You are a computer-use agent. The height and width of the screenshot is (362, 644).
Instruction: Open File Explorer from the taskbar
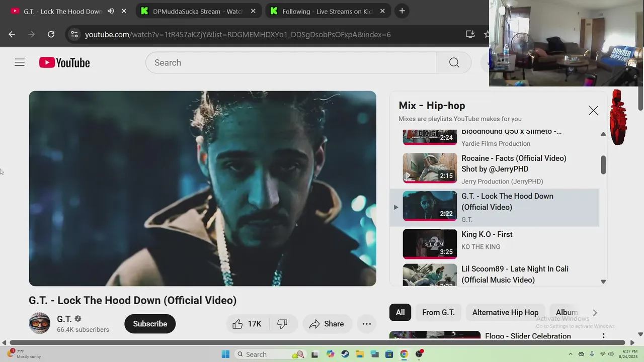coord(359,354)
